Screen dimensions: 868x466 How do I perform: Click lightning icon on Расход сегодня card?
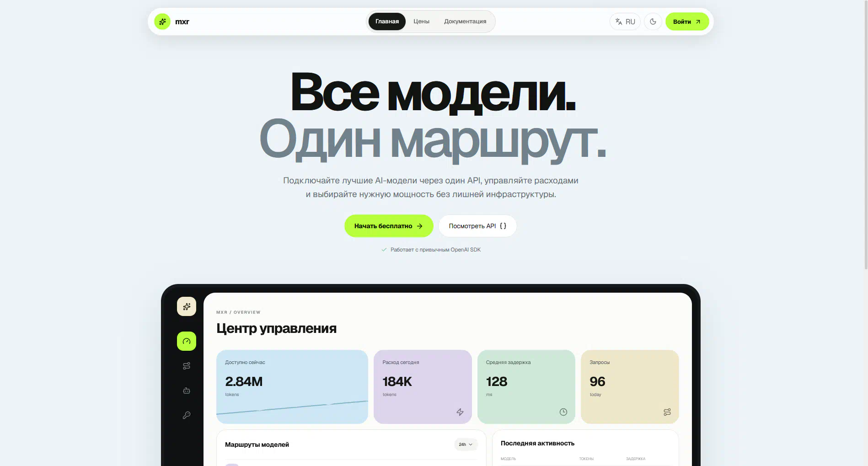point(460,412)
